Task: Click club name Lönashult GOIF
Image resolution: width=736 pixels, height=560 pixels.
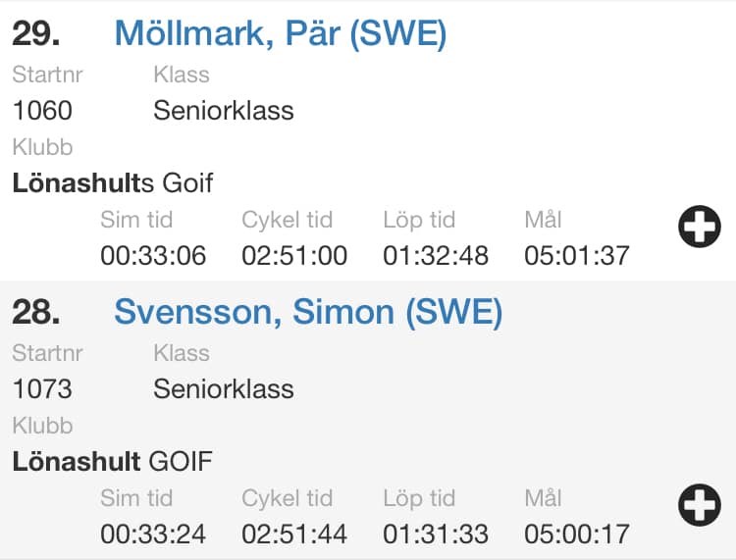Action: coord(113,461)
